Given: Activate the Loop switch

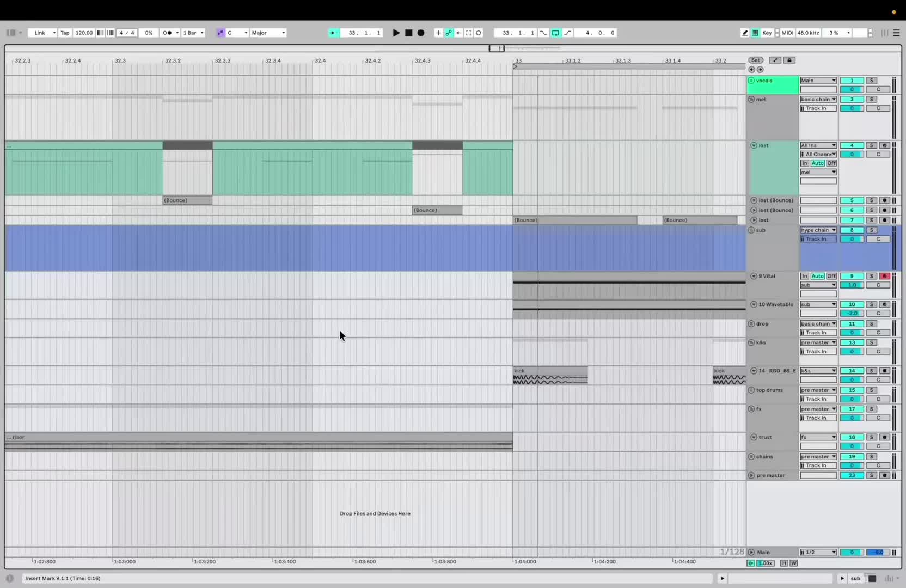Looking at the screenshot, I should click(x=555, y=33).
